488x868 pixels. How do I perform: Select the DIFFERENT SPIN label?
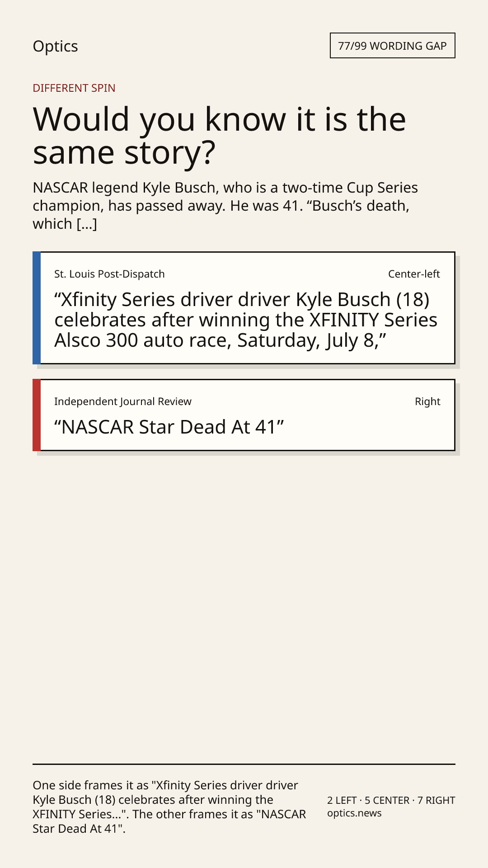point(74,88)
